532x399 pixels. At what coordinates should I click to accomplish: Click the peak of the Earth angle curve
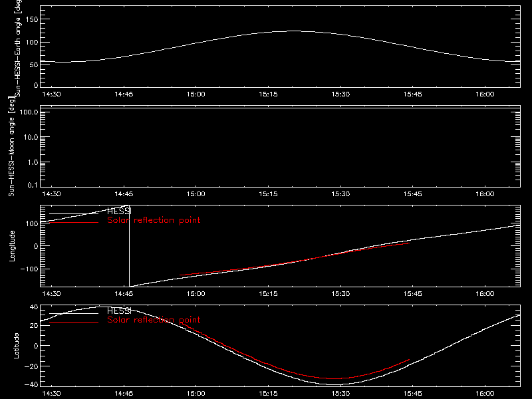click(x=293, y=31)
